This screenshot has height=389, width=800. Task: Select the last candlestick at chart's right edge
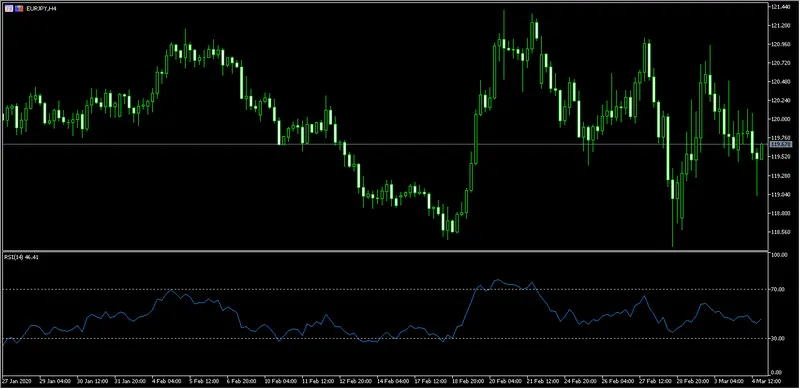point(762,151)
